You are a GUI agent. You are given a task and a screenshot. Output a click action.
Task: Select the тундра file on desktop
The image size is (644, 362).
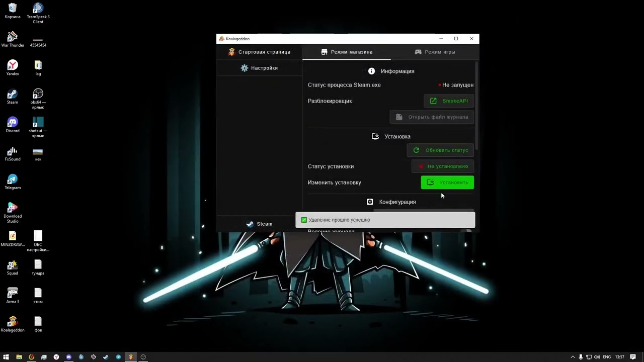(x=38, y=267)
